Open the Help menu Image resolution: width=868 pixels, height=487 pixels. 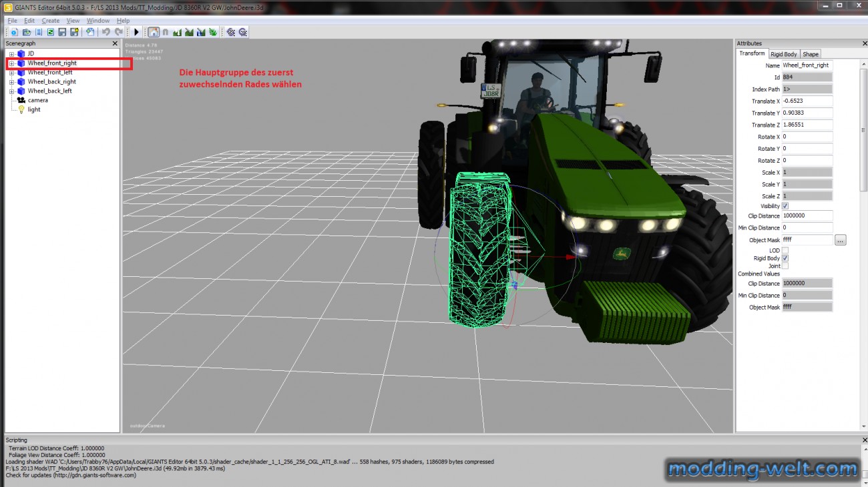click(x=124, y=21)
